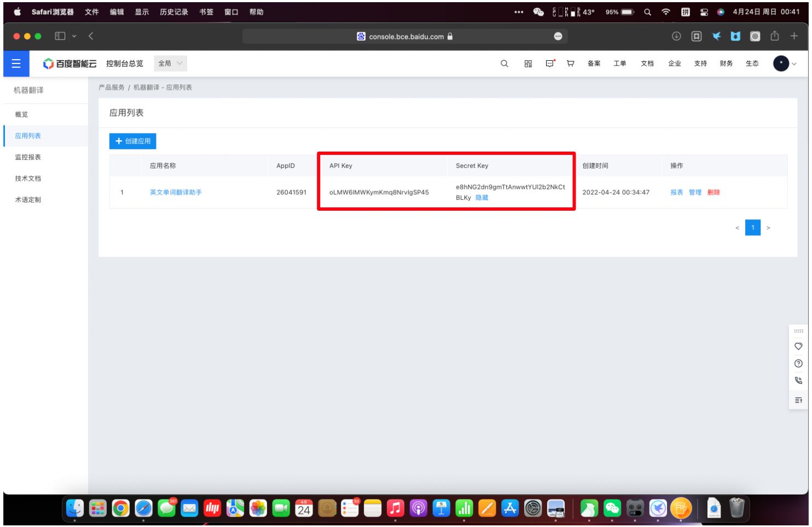
Task: Click 工单 in the top navigation
Action: tap(620, 63)
